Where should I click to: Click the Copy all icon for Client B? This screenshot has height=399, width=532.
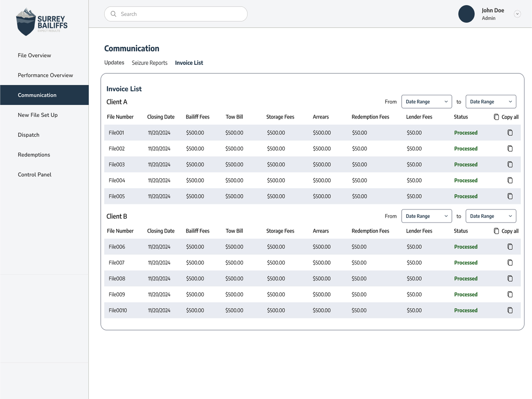coord(496,231)
